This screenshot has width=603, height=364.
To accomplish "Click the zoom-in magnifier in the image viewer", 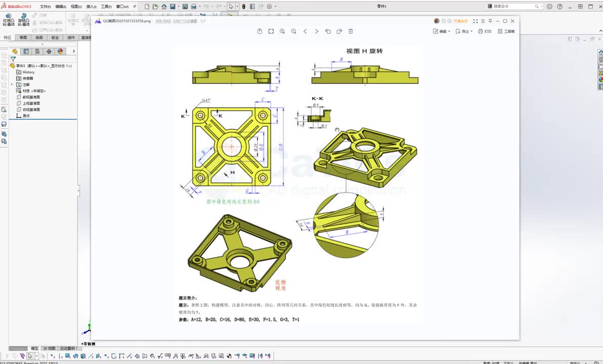I will click(282, 31).
